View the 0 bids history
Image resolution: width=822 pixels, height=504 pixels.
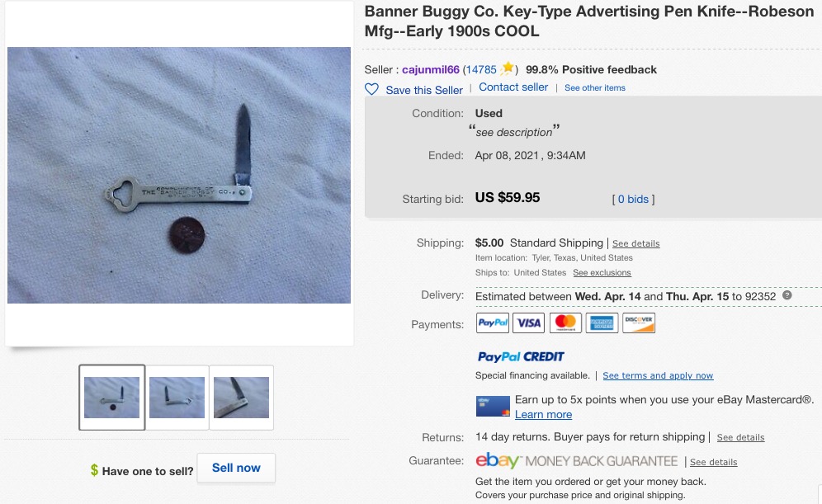(633, 199)
